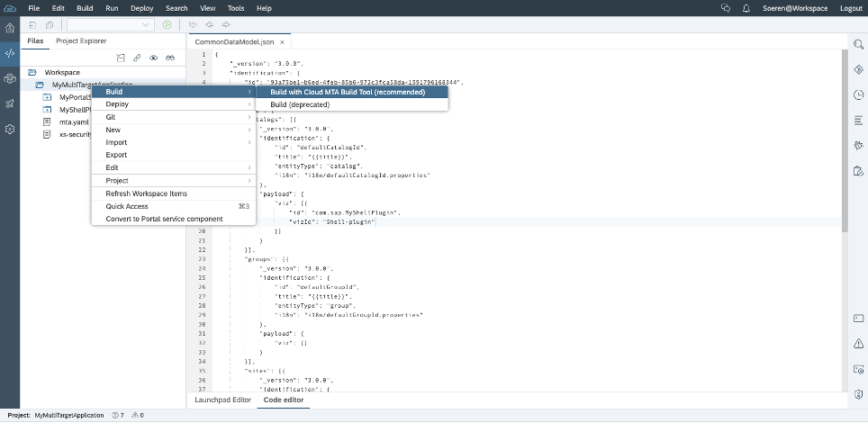
Task: Toggle show hidden files eye icon
Action: tap(153, 58)
